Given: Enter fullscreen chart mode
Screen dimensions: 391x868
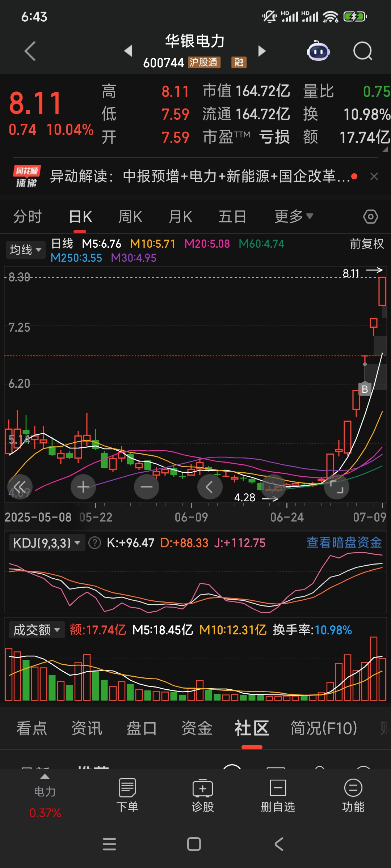Looking at the screenshot, I should (x=337, y=486).
